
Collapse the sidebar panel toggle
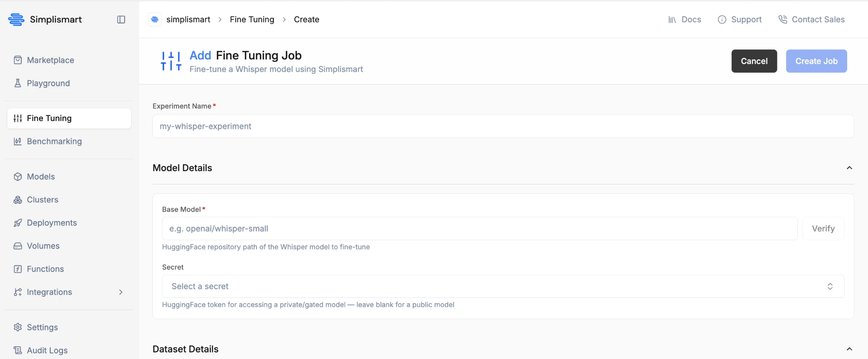click(121, 20)
